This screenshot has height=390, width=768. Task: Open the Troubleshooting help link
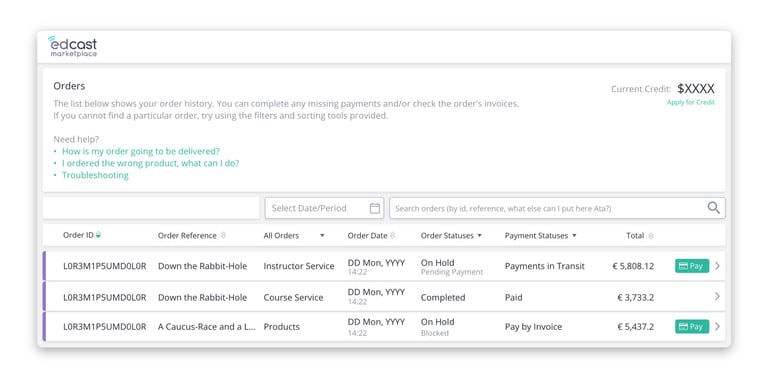(95, 175)
